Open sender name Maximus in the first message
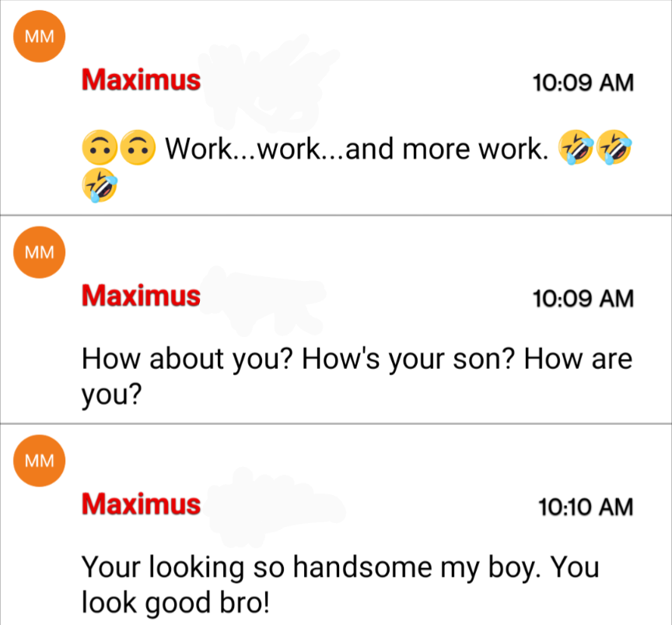 click(x=141, y=80)
